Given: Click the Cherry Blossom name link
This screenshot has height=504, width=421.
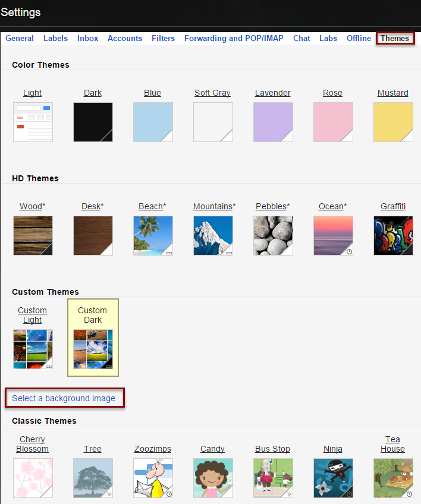Looking at the screenshot, I should (32, 444).
